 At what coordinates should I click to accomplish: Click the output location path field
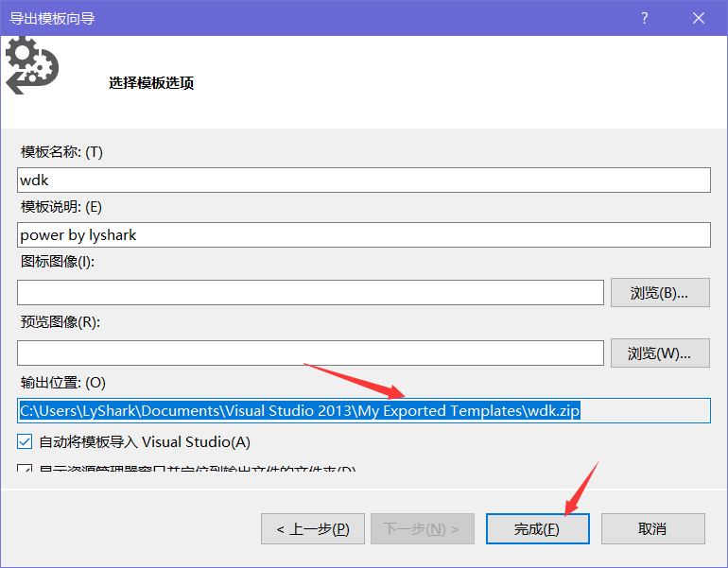click(364, 411)
